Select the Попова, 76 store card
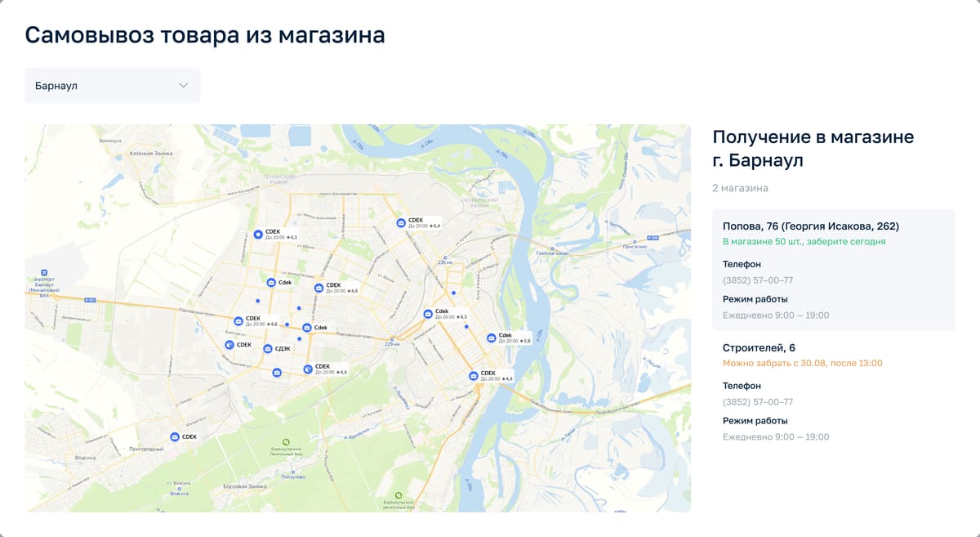 click(x=833, y=270)
